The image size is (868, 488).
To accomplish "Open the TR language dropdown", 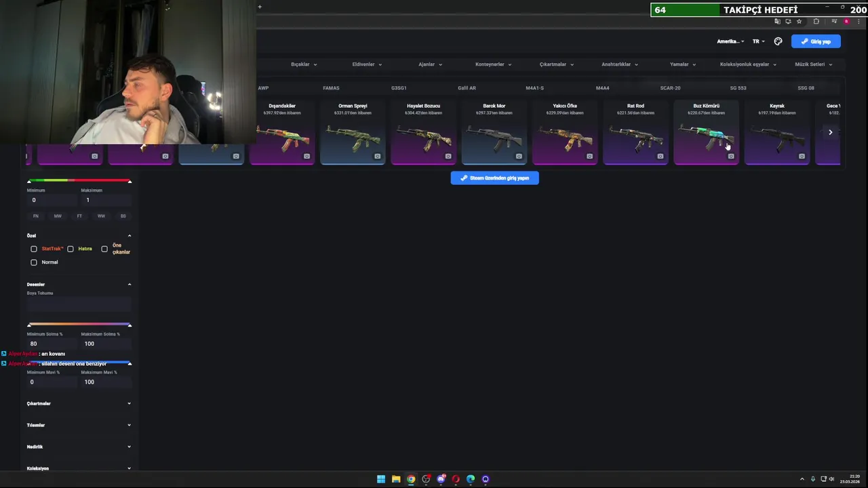I will [758, 41].
